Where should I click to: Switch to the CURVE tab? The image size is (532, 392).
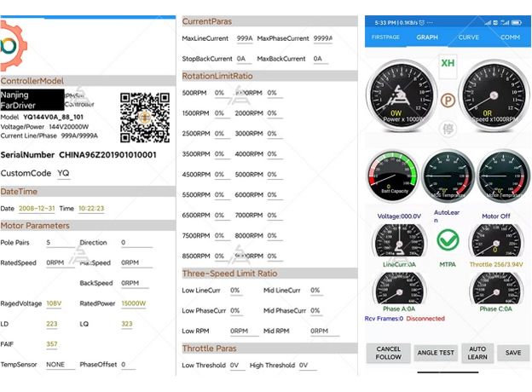468,37
